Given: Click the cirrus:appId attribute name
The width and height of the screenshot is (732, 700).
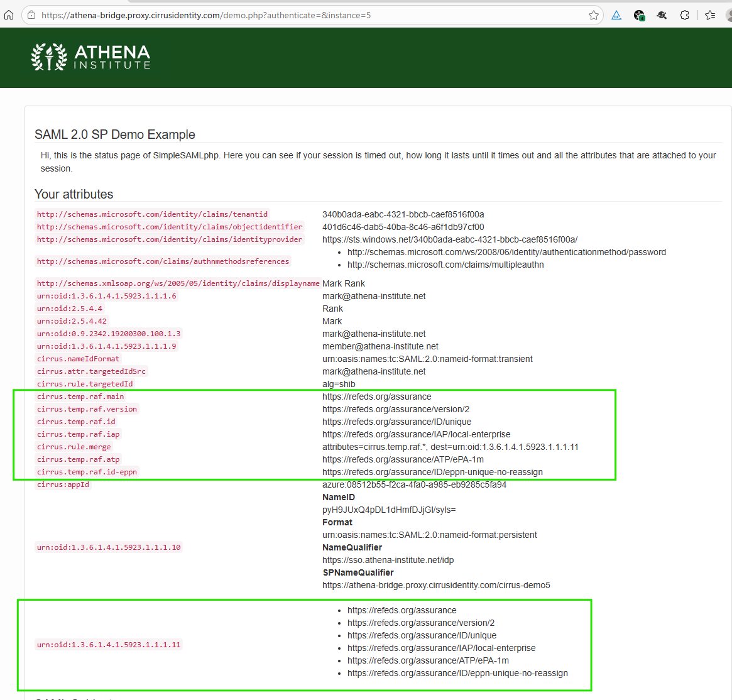Looking at the screenshot, I should coord(63,484).
